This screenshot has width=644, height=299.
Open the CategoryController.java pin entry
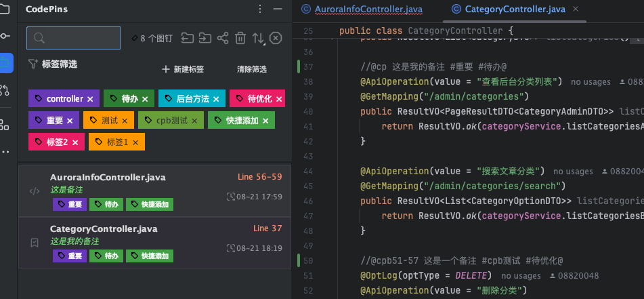click(x=154, y=243)
